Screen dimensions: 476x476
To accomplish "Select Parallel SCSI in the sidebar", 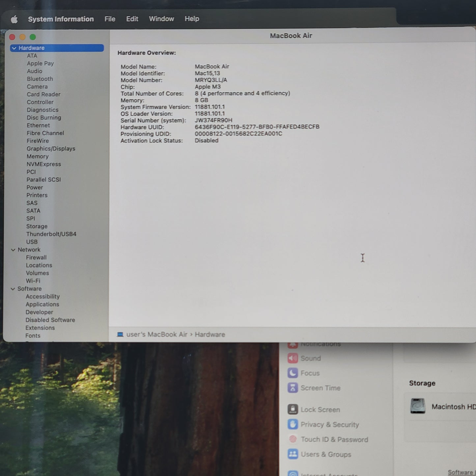I will tap(43, 180).
